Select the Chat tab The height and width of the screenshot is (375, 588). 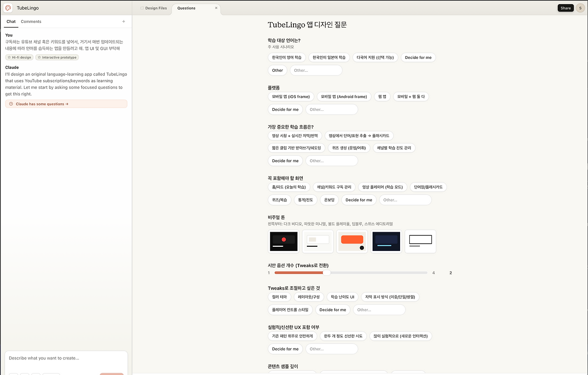tap(11, 22)
